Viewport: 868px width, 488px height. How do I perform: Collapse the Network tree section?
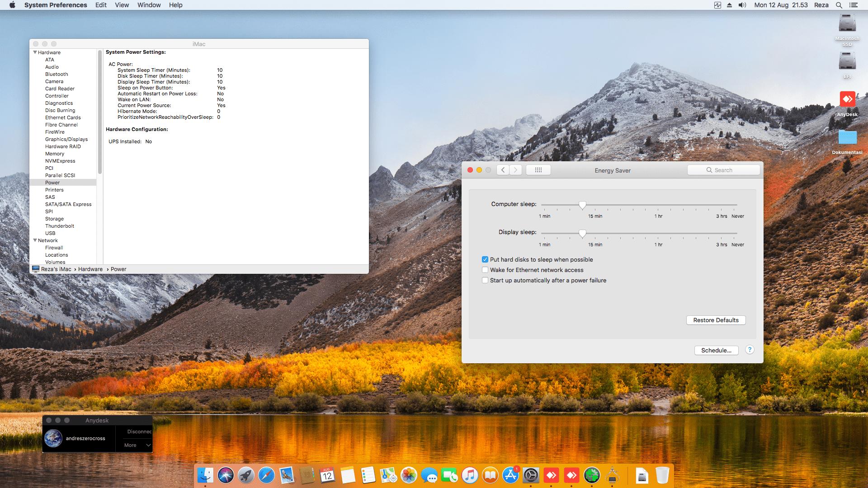click(35, 240)
